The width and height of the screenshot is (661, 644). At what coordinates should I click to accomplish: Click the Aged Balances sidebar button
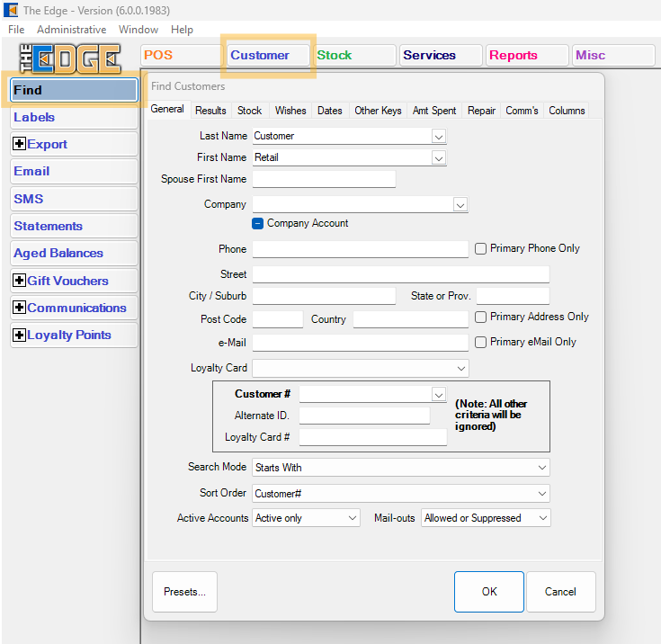pyautogui.click(x=74, y=253)
